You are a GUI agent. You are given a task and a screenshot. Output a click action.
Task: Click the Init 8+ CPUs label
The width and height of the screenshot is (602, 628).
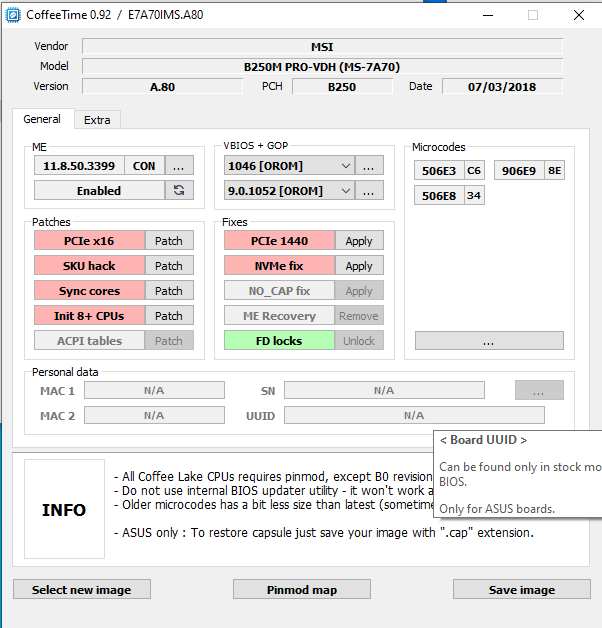click(89, 316)
